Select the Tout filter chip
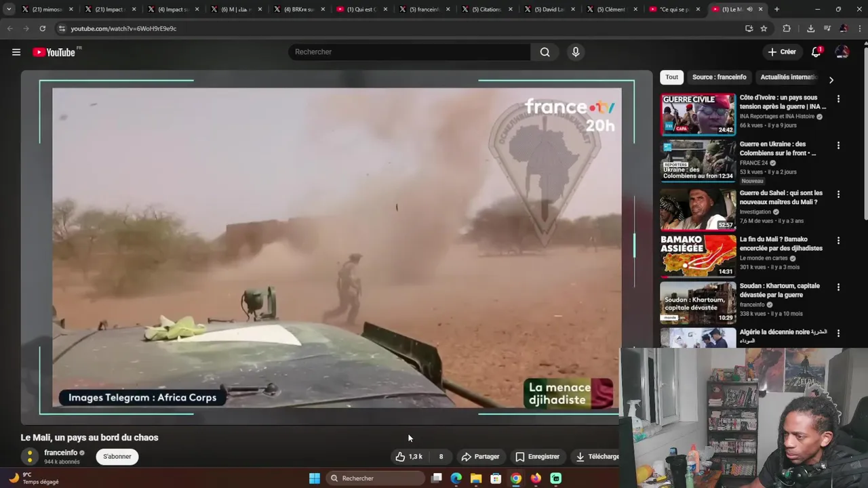The height and width of the screenshot is (488, 868). (671, 77)
